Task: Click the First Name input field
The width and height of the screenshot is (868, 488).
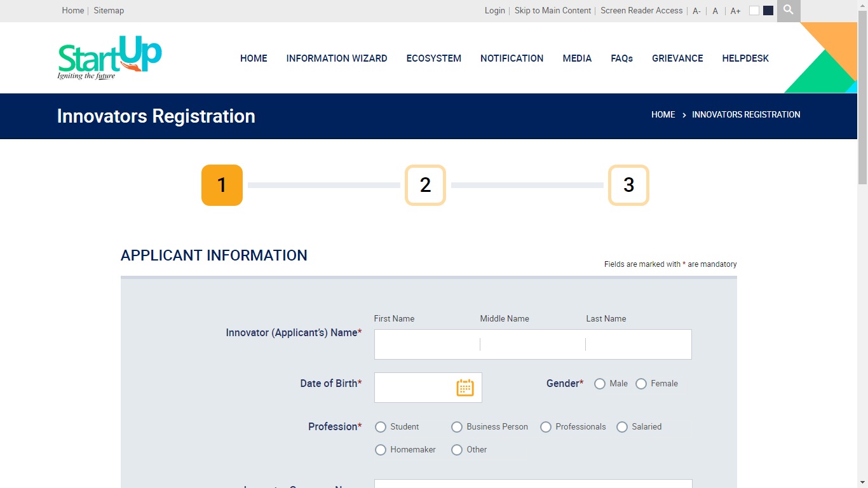Action: (x=426, y=344)
